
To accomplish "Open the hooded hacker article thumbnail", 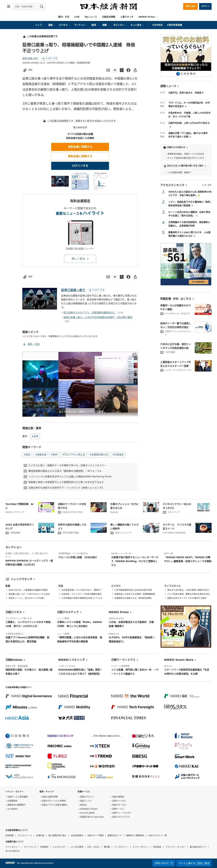I will tap(60, 181).
